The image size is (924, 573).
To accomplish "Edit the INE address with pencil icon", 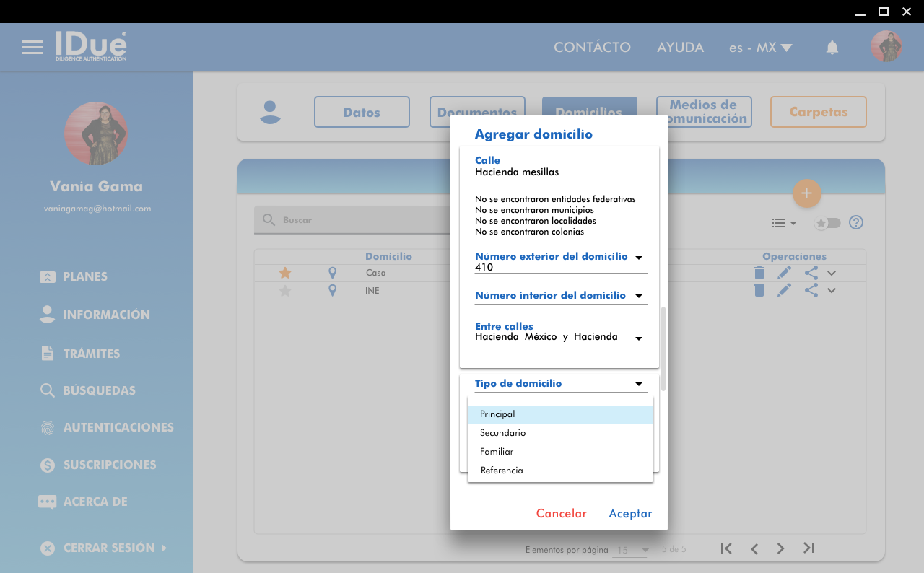I will pyautogui.click(x=784, y=290).
